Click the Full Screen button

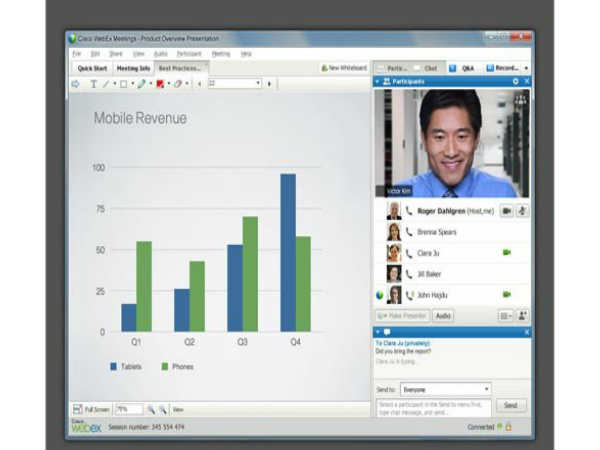91,409
